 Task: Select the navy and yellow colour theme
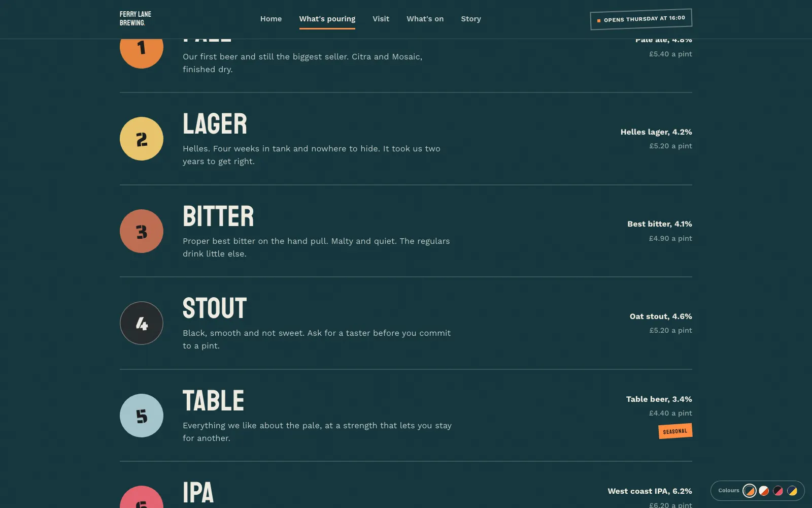click(x=792, y=491)
